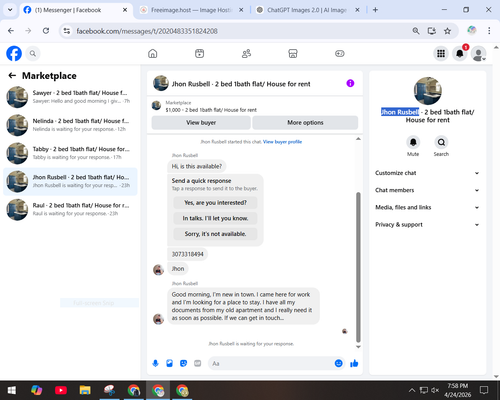Choose a GIF icon

(x=198, y=363)
